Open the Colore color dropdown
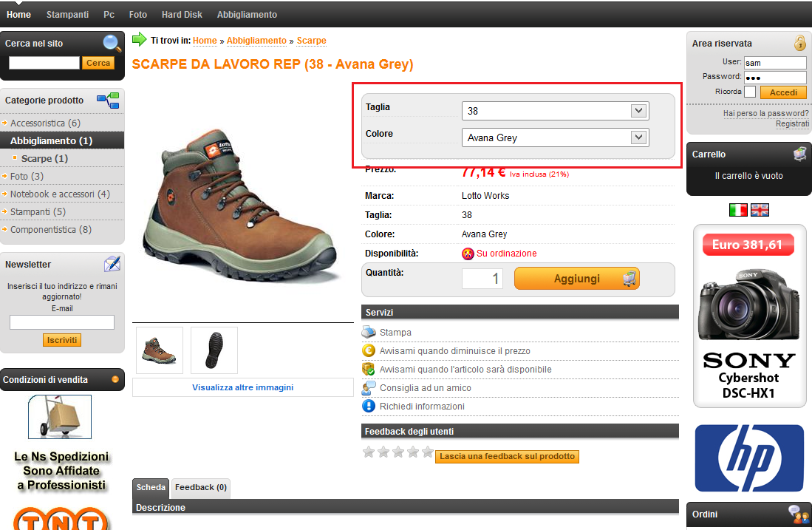Screen dimensions: 812x530 click(555, 137)
